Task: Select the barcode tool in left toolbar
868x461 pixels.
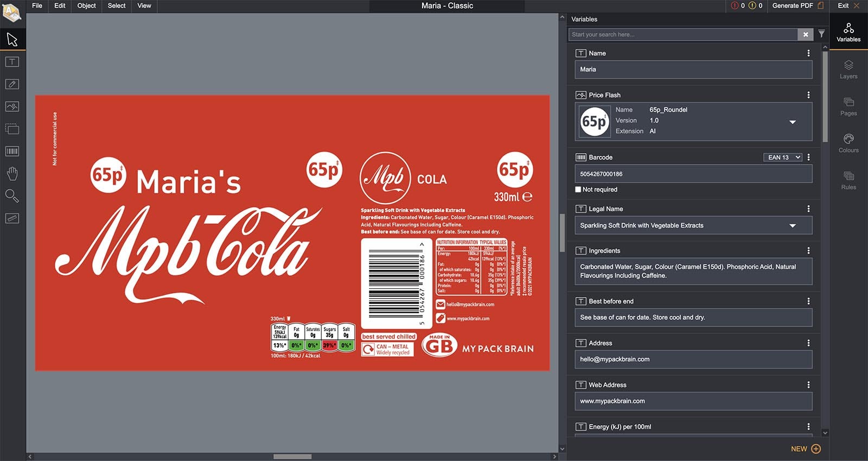Action: coord(12,151)
